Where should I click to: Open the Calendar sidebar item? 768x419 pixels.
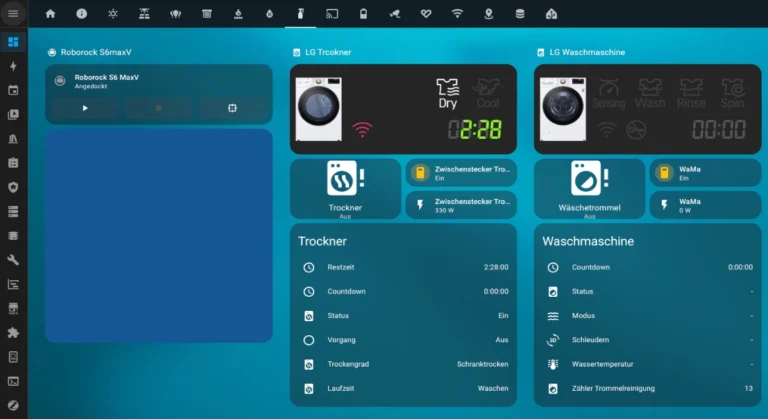pyautogui.click(x=13, y=90)
